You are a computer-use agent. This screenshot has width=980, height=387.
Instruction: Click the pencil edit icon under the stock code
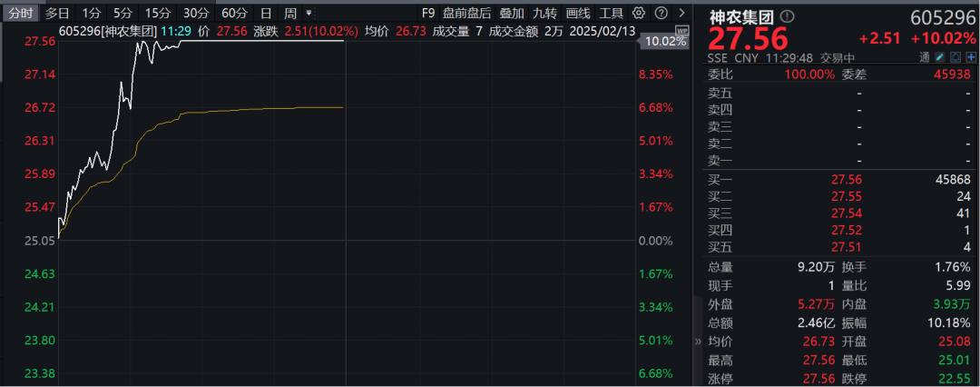[x=940, y=57]
